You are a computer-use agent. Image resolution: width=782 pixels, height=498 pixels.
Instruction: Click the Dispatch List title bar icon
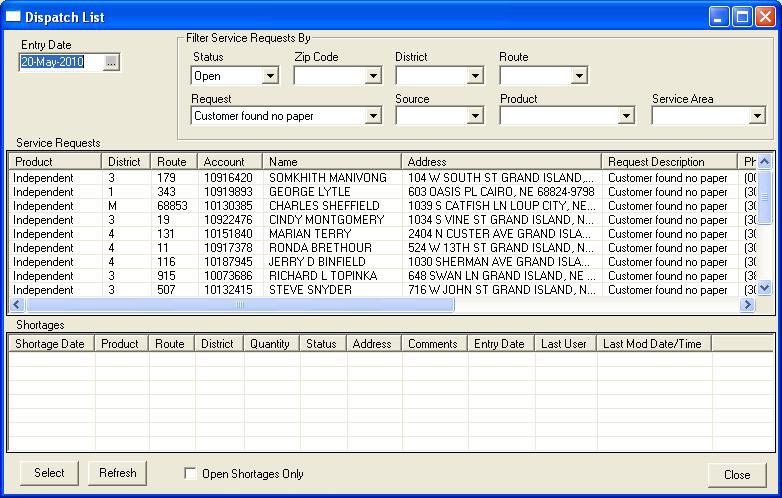point(14,17)
